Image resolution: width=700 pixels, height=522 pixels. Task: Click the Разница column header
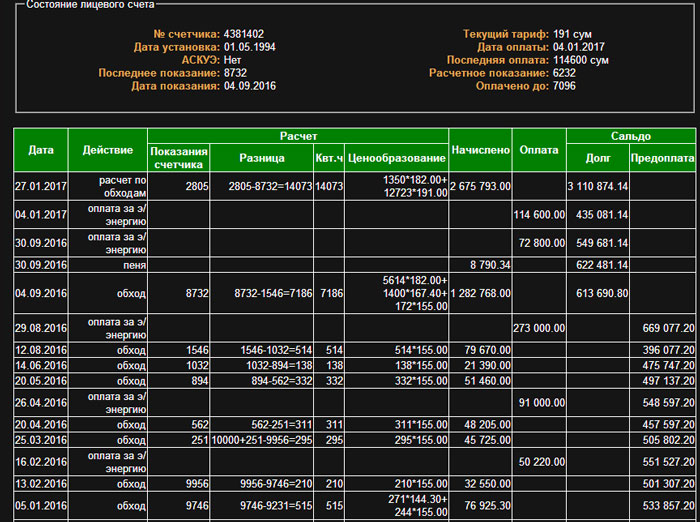pyautogui.click(x=262, y=158)
